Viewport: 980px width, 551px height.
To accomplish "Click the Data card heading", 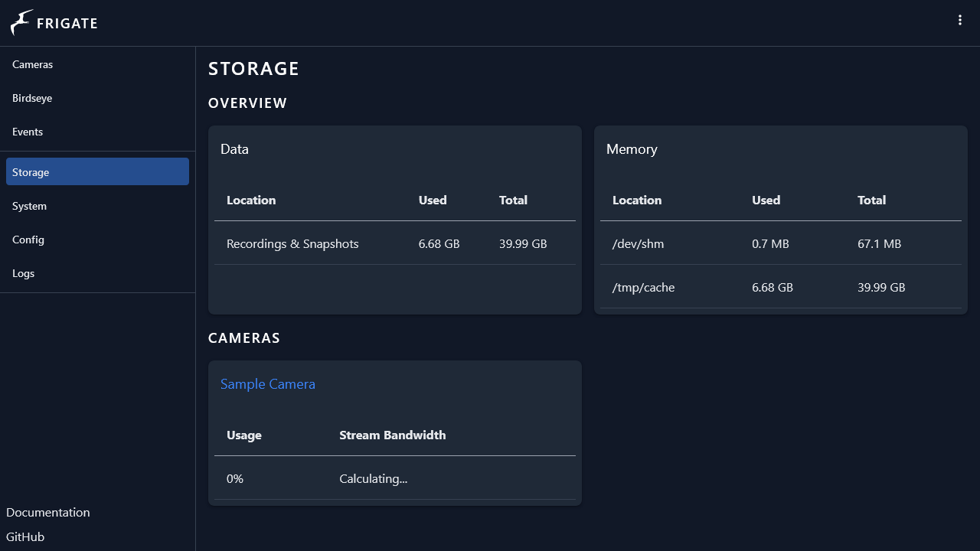I will tap(234, 149).
